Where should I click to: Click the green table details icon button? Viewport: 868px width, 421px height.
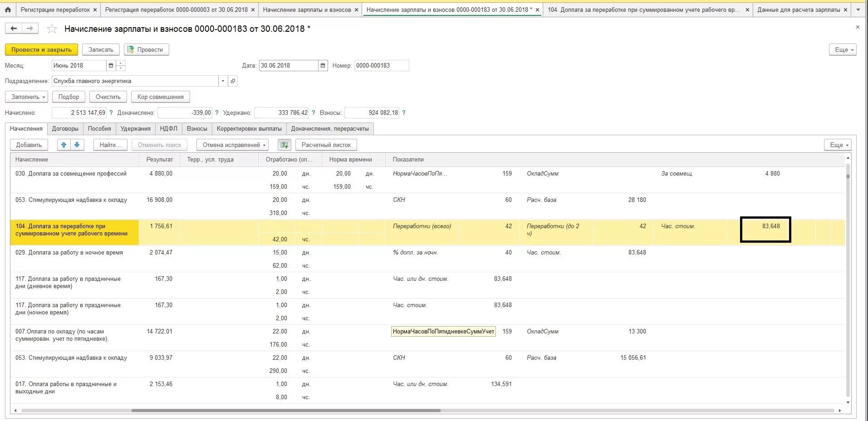(x=284, y=145)
